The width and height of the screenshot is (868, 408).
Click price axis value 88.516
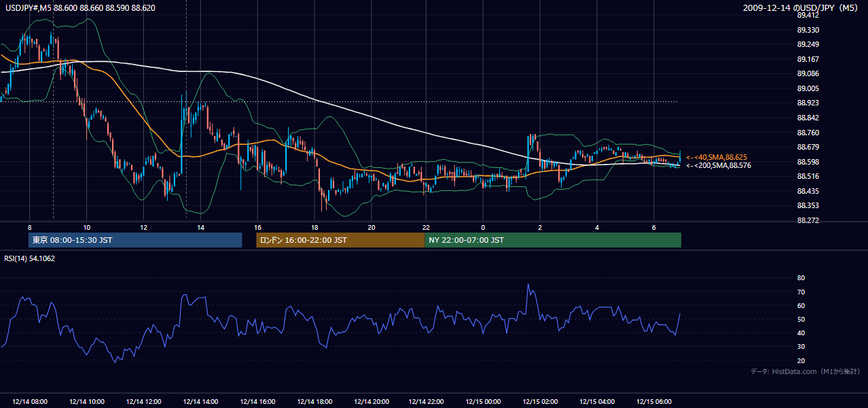pyautogui.click(x=808, y=176)
